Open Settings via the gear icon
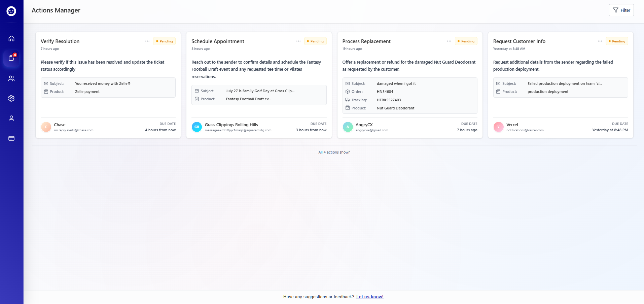 (11, 98)
